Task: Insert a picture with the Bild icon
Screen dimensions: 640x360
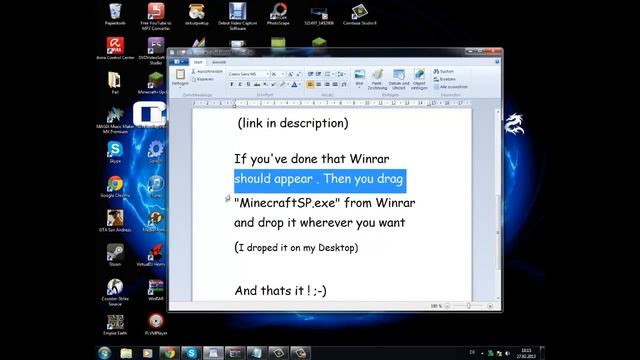Action: pyautogui.click(x=359, y=75)
